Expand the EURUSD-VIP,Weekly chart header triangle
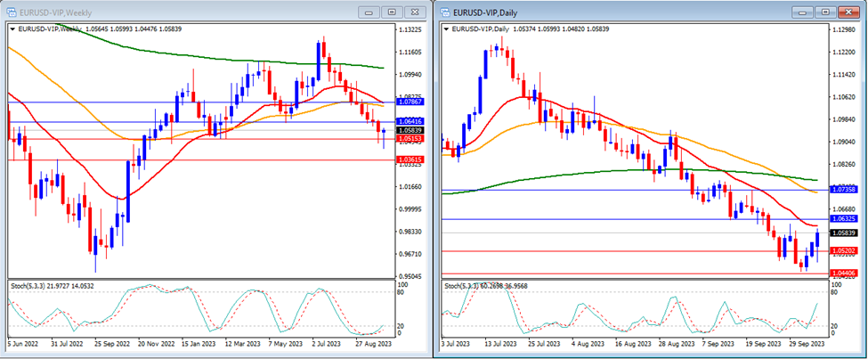The height and width of the screenshot is (359, 868). point(11,29)
